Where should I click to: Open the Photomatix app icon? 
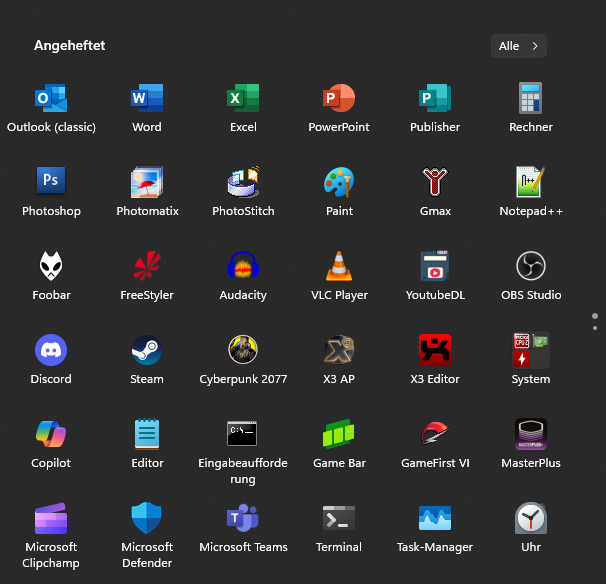(x=147, y=182)
